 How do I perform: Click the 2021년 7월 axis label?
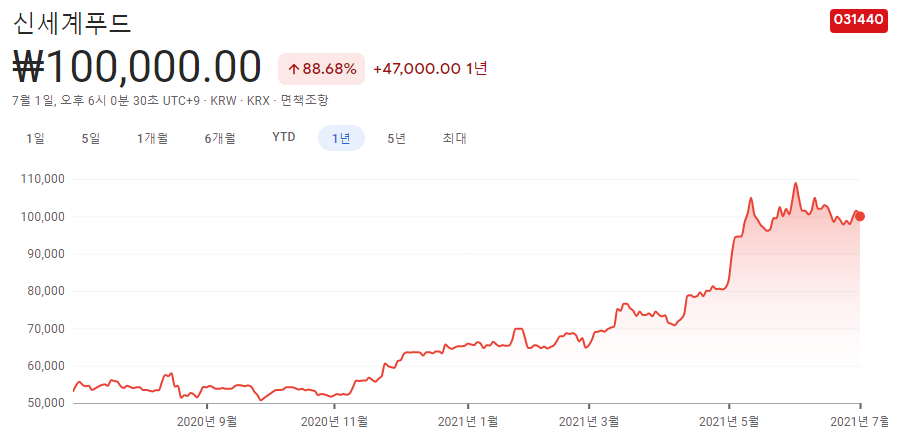point(859,422)
